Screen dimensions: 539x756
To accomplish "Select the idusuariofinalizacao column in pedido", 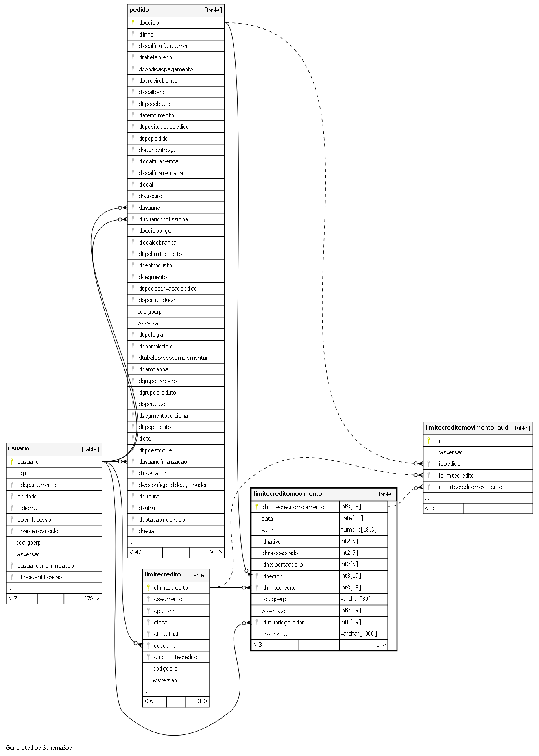I will pyautogui.click(x=176, y=461).
